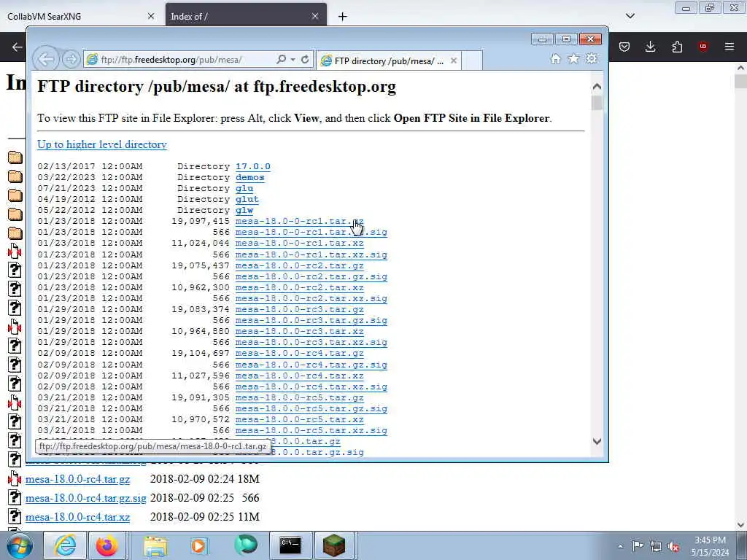747x560 pixels.
Task: Open the 17.0.0 directory link
Action: coord(253,166)
